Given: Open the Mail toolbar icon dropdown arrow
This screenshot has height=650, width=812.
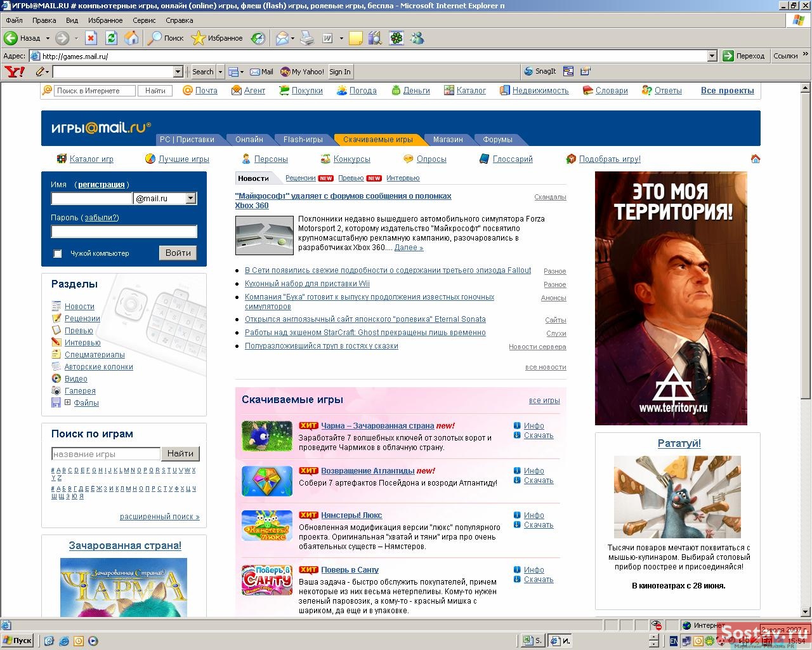Looking at the screenshot, I should pos(293,38).
